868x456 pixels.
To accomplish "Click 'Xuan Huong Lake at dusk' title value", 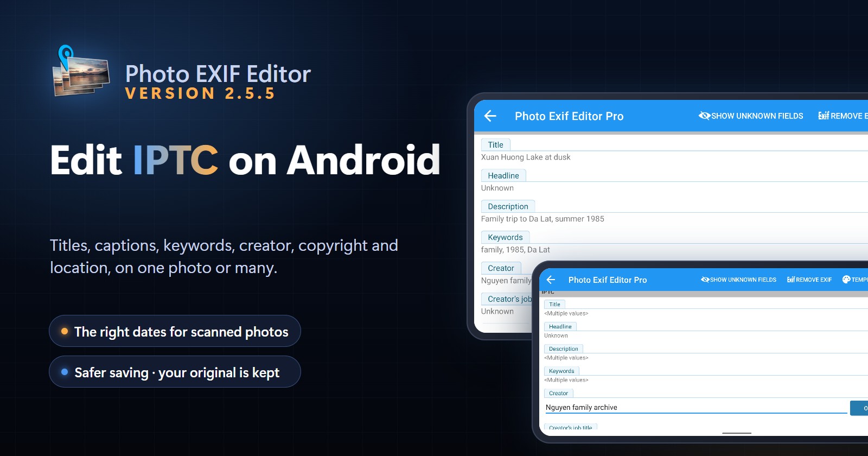I will tap(526, 157).
